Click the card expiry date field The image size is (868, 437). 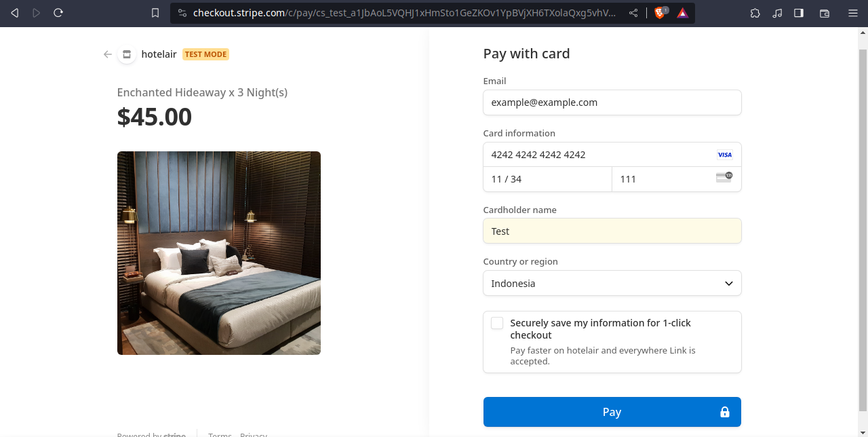coord(547,179)
